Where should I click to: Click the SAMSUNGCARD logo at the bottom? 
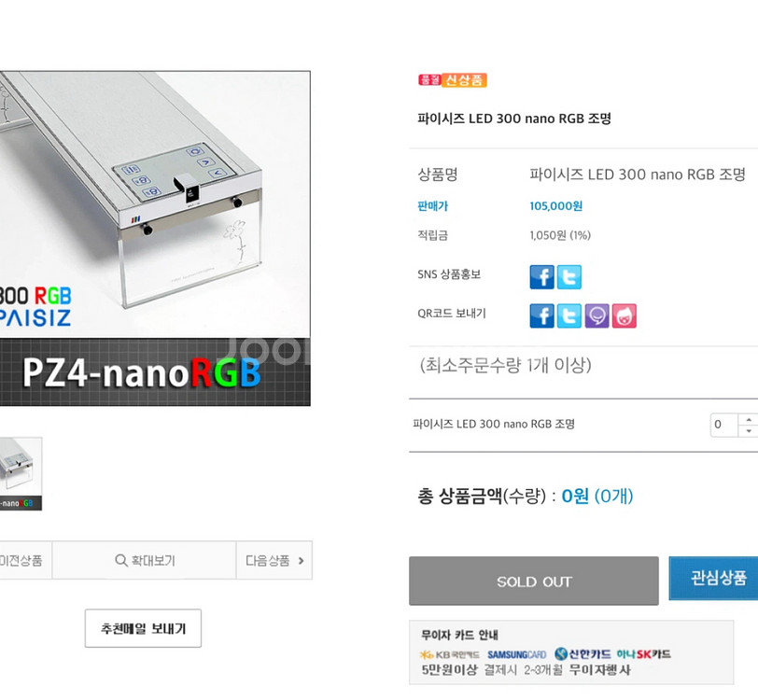(516, 654)
